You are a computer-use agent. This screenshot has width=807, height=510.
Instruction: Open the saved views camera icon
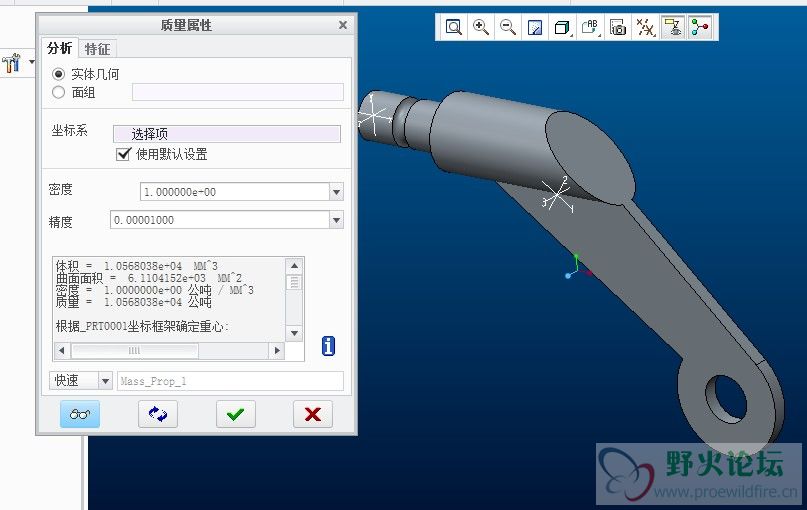(x=618, y=27)
